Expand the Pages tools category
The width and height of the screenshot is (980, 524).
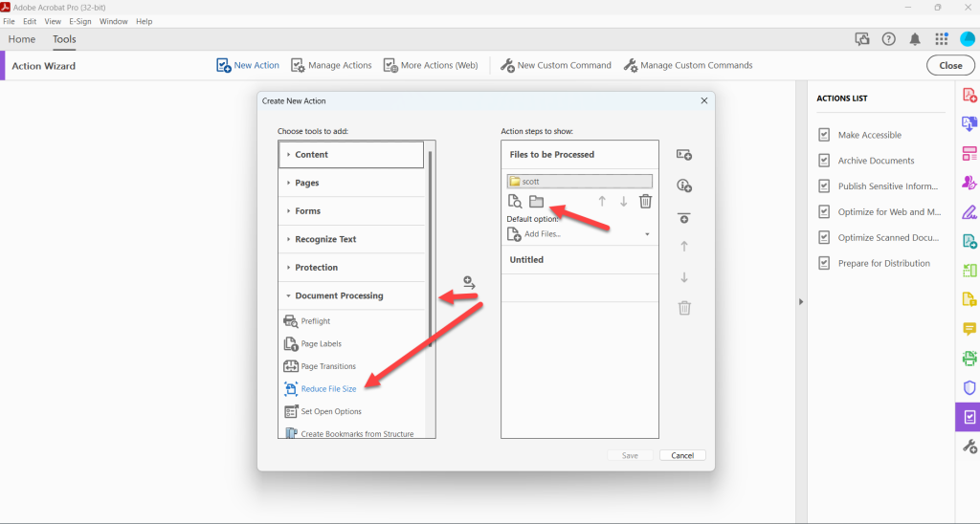click(x=351, y=183)
